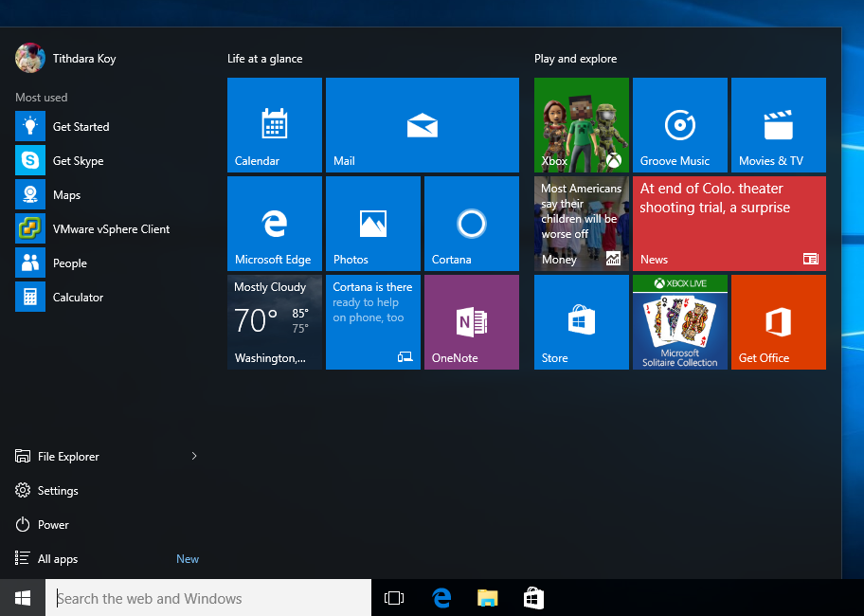Click the Search the web and Windows box
This screenshot has width=864, height=616.
point(208,598)
